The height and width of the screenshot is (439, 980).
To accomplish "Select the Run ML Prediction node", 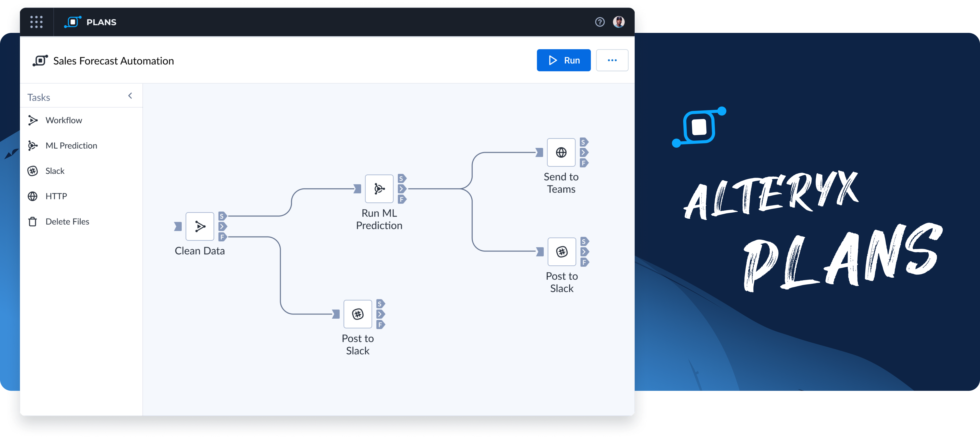I will (379, 189).
